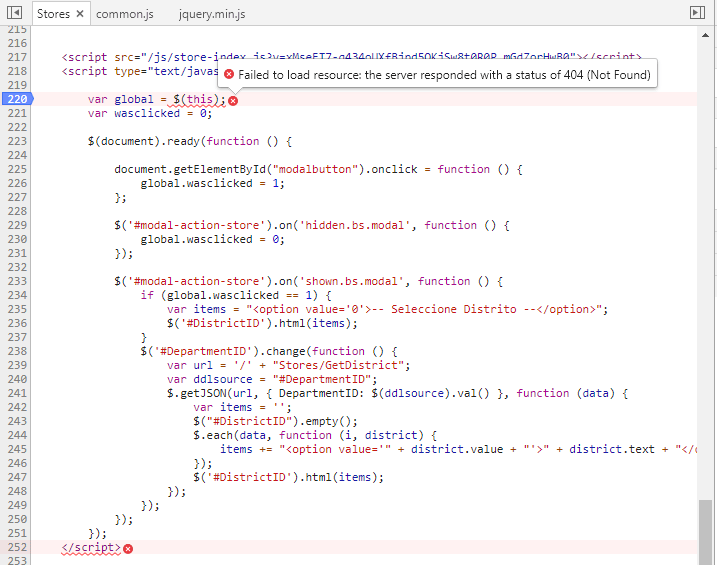Open the jquery.min.js tab
The height and width of the screenshot is (565, 717).
212,14
